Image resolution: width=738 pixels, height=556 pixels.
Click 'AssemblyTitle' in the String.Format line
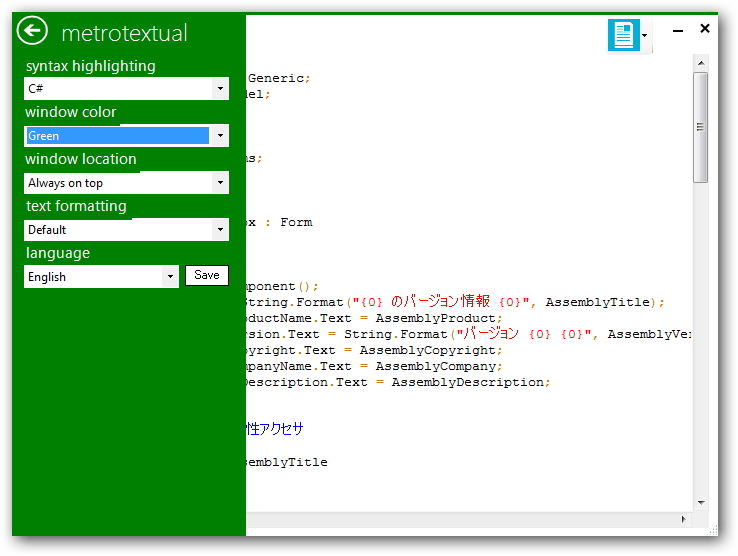coord(598,302)
